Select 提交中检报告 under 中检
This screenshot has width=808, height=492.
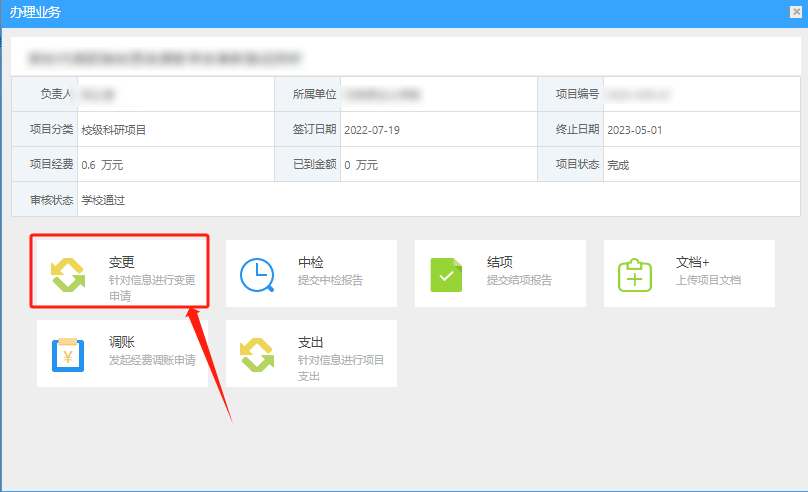330,280
